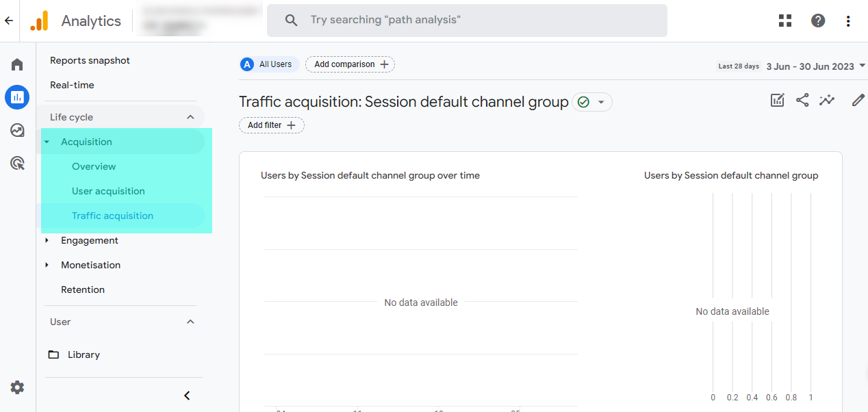Open the three-dot more options menu
868x412 pixels.
coord(848,21)
